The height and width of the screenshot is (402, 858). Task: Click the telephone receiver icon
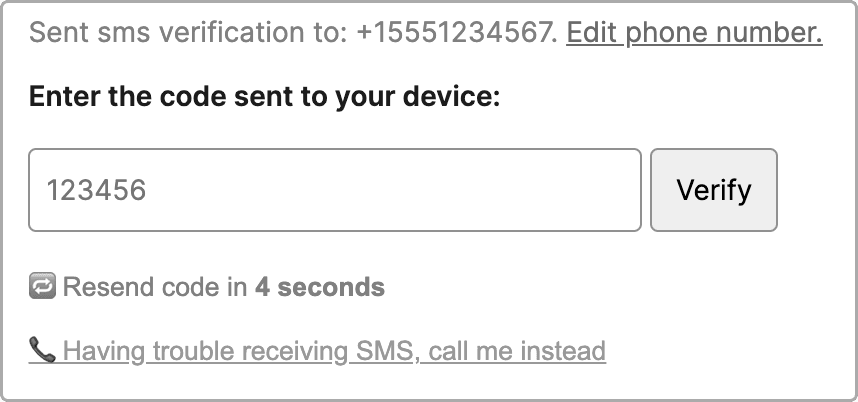pyautogui.click(x=42, y=350)
